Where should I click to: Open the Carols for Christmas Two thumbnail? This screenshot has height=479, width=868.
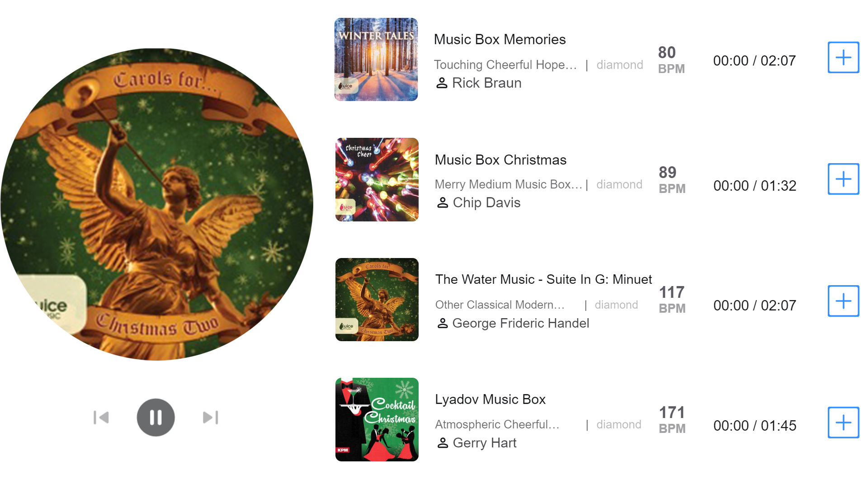click(377, 300)
